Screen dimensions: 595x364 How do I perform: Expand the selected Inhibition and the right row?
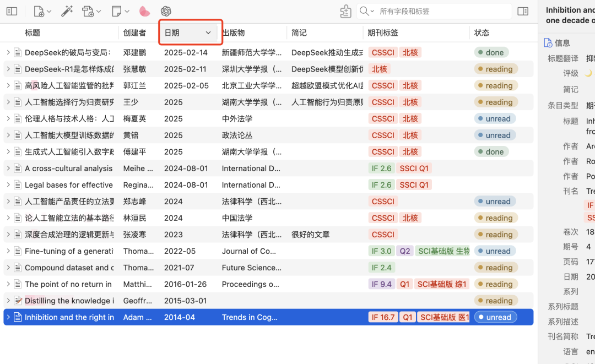pyautogui.click(x=8, y=317)
